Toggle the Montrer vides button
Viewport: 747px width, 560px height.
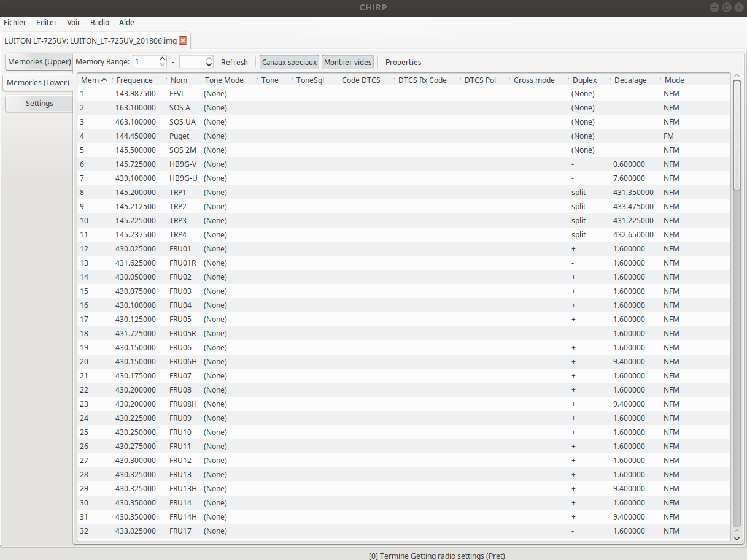coord(347,62)
